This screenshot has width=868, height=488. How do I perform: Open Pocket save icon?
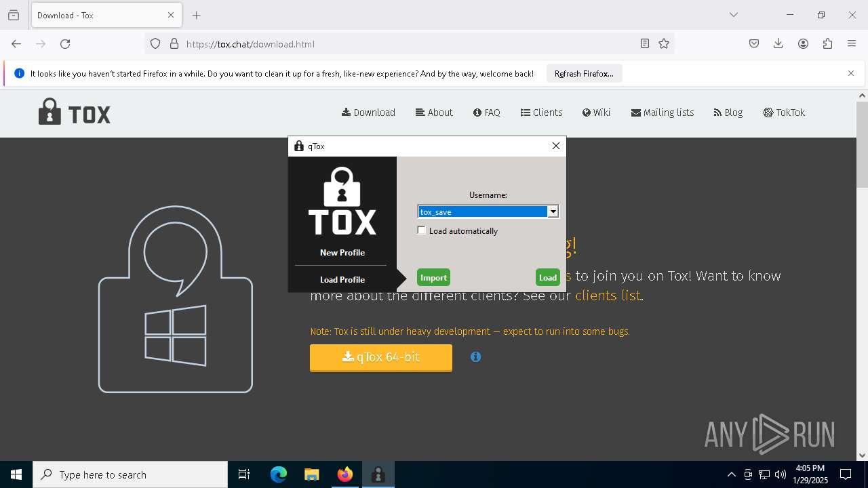(754, 44)
